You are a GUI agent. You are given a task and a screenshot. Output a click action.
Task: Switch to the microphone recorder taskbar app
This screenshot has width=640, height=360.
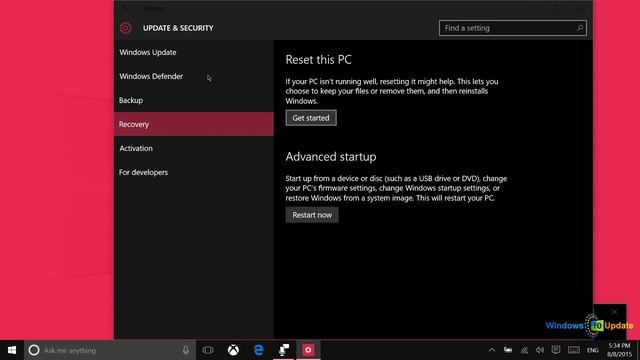tap(284, 350)
